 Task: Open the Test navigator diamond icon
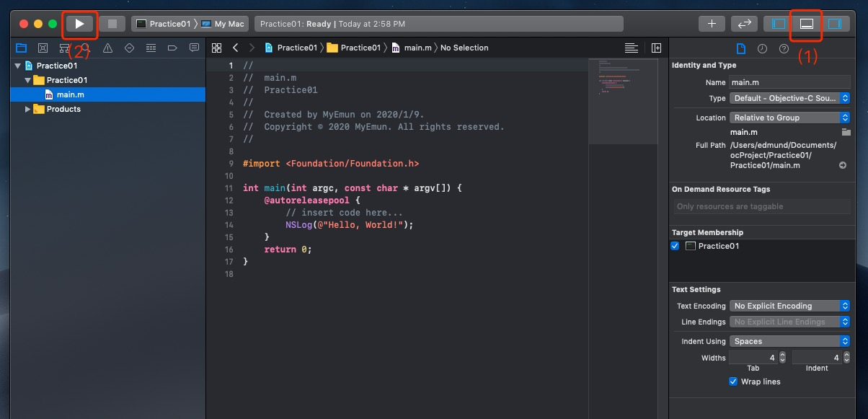pos(129,48)
